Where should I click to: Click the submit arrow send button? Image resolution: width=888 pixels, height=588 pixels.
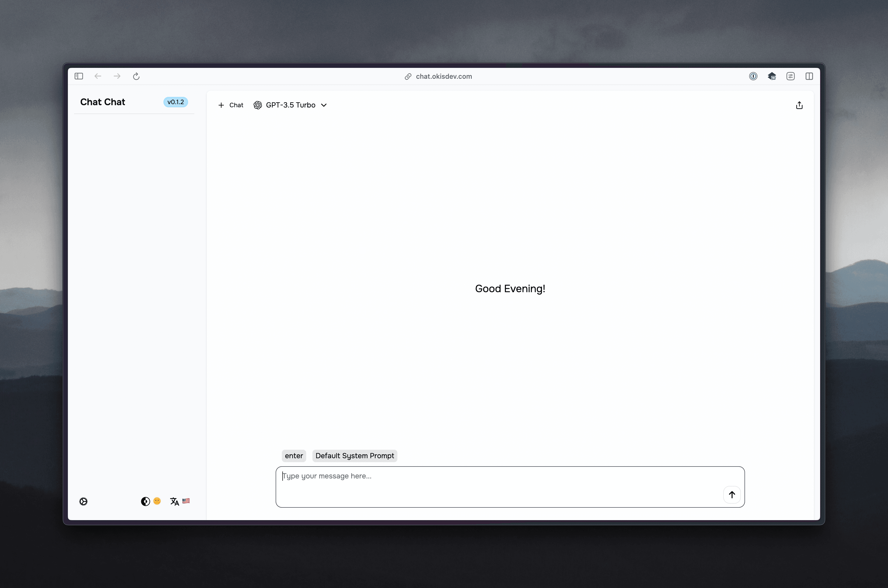click(x=731, y=494)
